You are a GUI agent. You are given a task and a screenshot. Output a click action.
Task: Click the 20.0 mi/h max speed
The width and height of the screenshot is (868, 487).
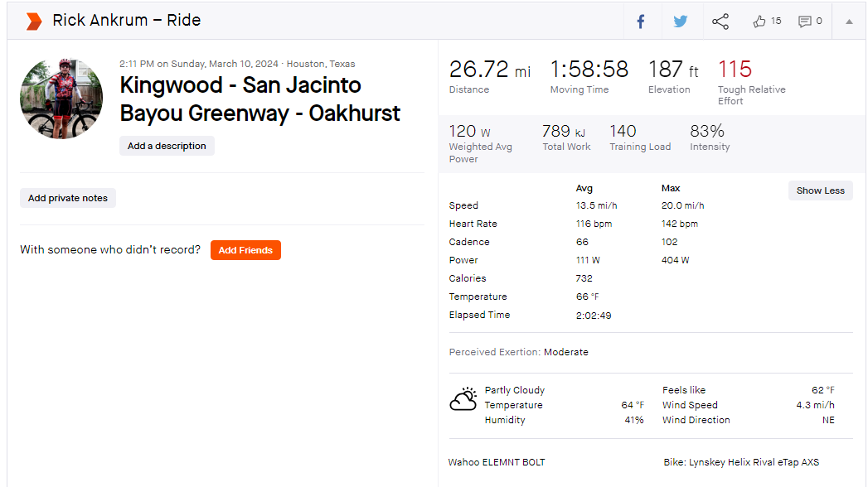(682, 205)
